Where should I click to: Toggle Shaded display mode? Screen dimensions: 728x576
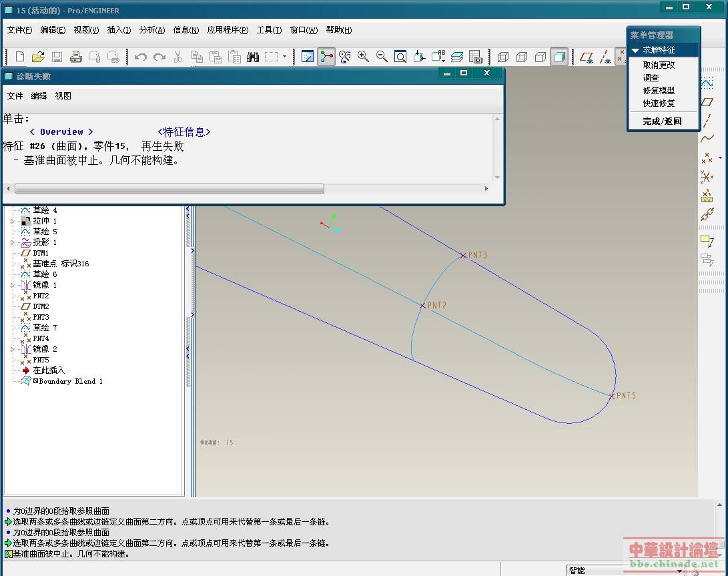click(x=559, y=57)
